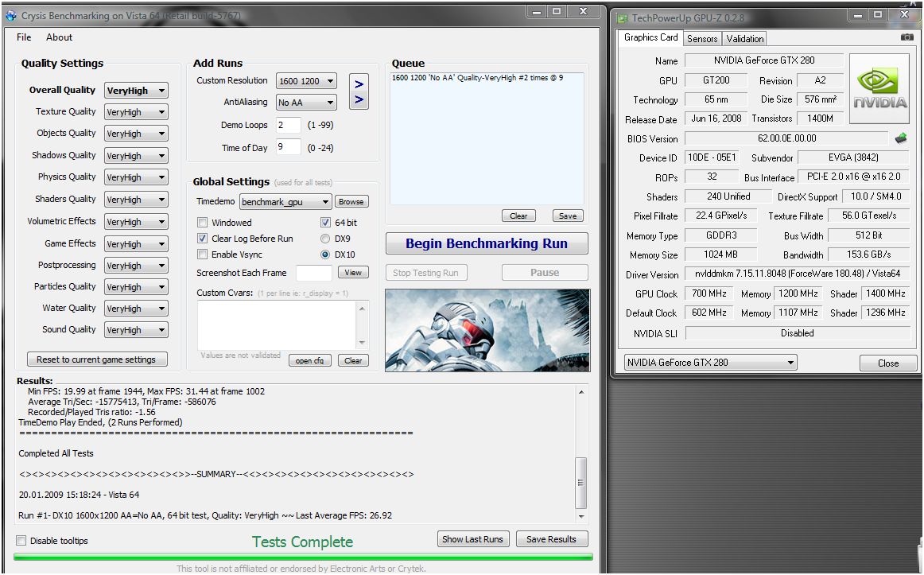Viewport: 924px width, 575px height.
Task: Open the GPU selector dropdown in GPU-Z
Action: [x=710, y=363]
